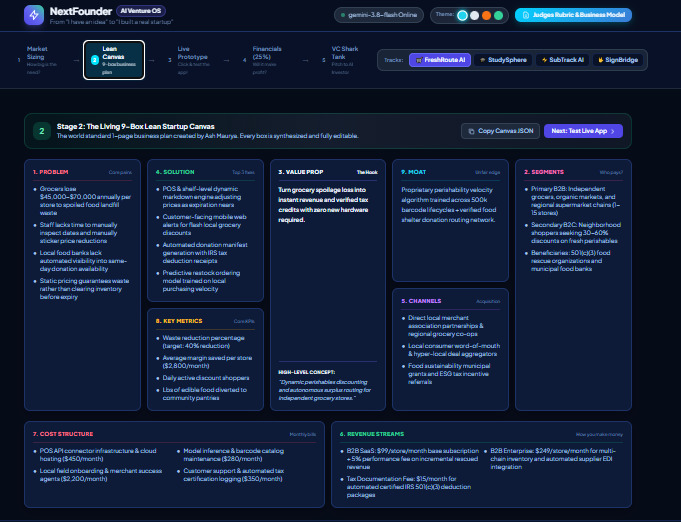The width and height of the screenshot is (681, 522).
Task: Click the green online status dot
Action: pyautogui.click(x=343, y=15)
